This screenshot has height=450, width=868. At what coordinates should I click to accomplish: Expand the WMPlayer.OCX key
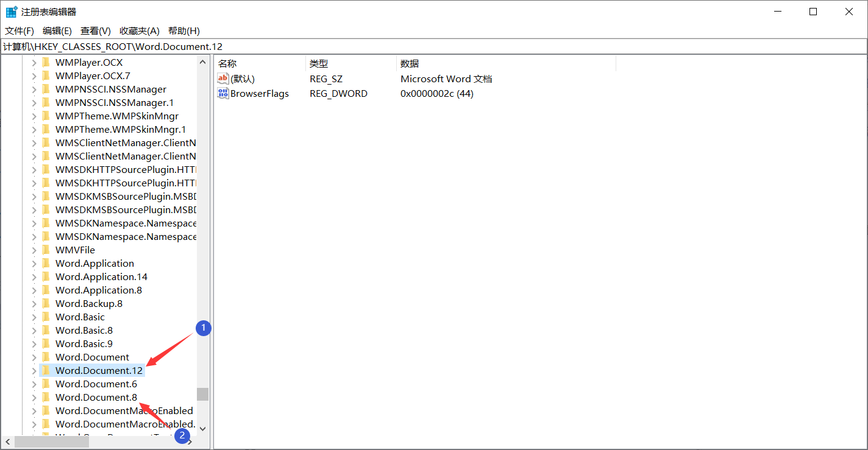coord(34,62)
